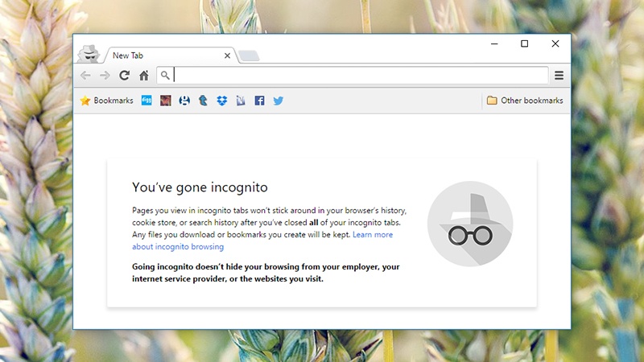The height and width of the screenshot is (362, 644).
Task: Open a new tab with the tab button
Action: point(249,56)
